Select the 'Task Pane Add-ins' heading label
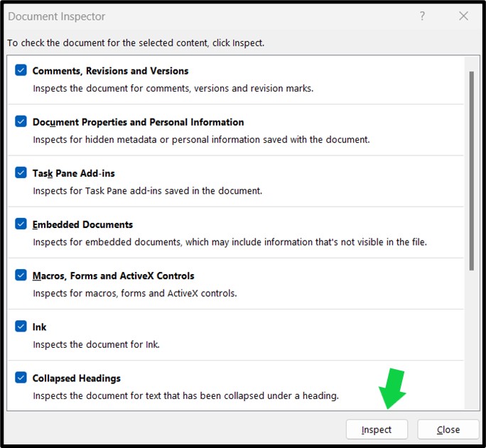This screenshot has height=448, width=486. 73,173
